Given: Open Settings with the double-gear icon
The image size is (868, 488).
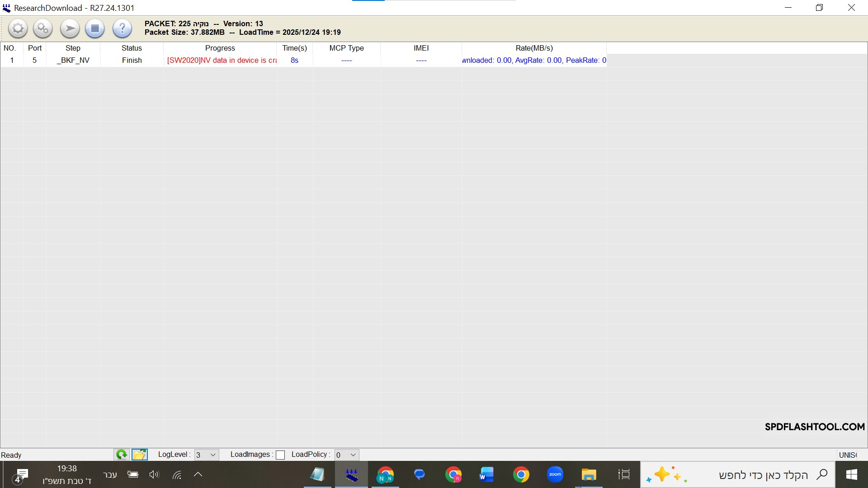Looking at the screenshot, I should point(43,29).
